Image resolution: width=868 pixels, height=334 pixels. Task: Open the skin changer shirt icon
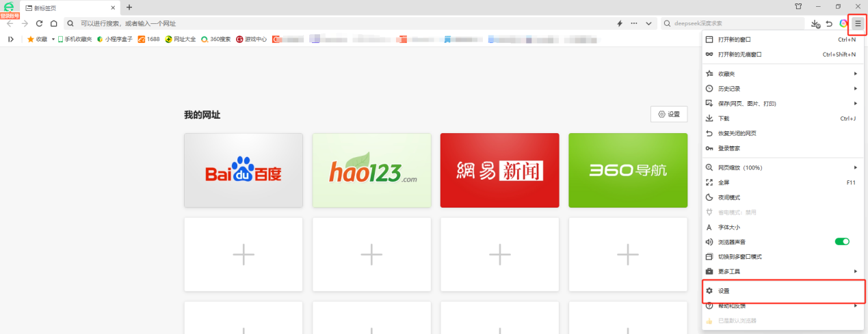click(x=798, y=7)
